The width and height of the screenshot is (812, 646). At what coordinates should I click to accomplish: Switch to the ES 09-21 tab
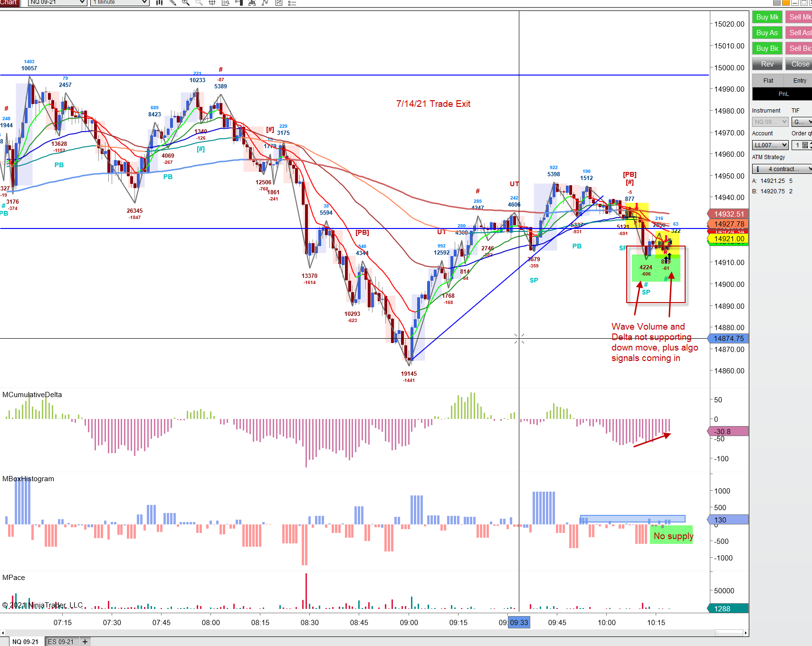(61, 642)
